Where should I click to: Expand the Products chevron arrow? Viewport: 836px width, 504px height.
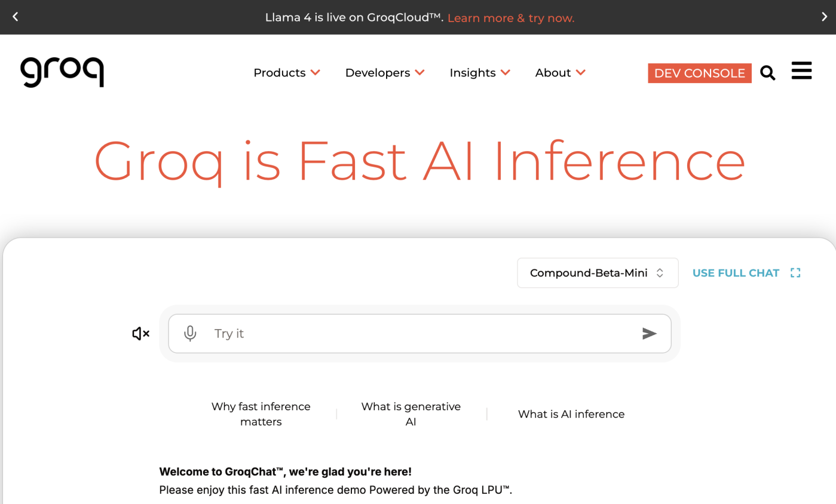coord(316,73)
